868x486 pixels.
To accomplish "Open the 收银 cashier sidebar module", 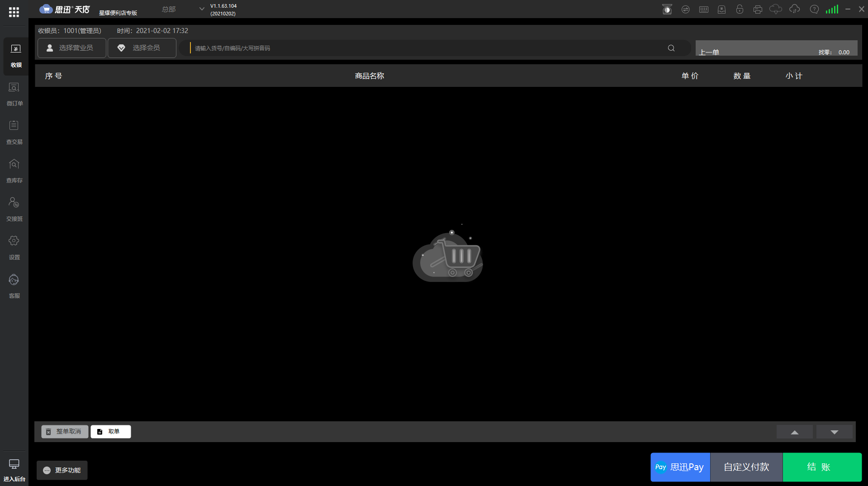I will coord(16,56).
